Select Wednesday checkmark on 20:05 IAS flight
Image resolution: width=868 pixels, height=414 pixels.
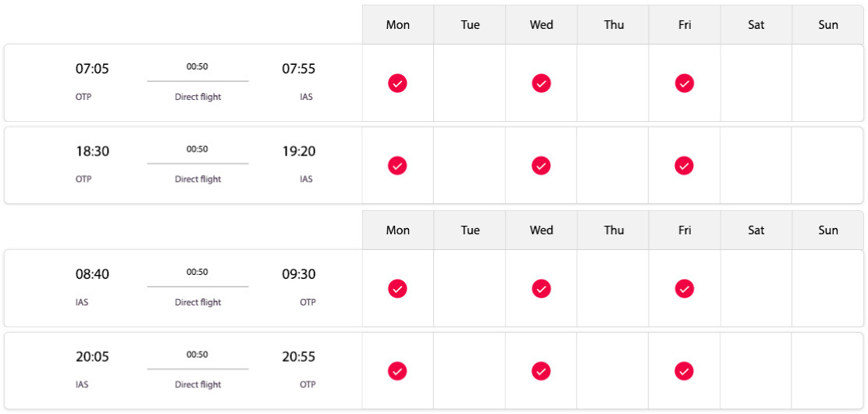(542, 371)
